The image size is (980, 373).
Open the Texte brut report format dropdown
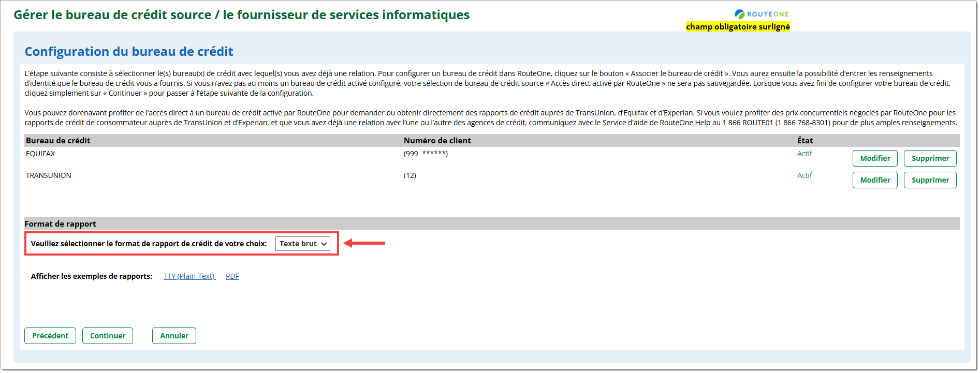(x=303, y=244)
